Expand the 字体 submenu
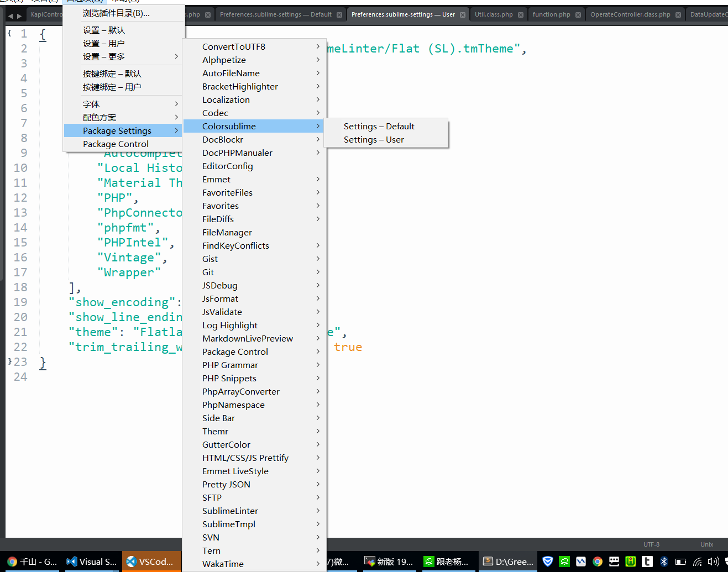Viewport: 728px width, 572px height. coord(124,104)
